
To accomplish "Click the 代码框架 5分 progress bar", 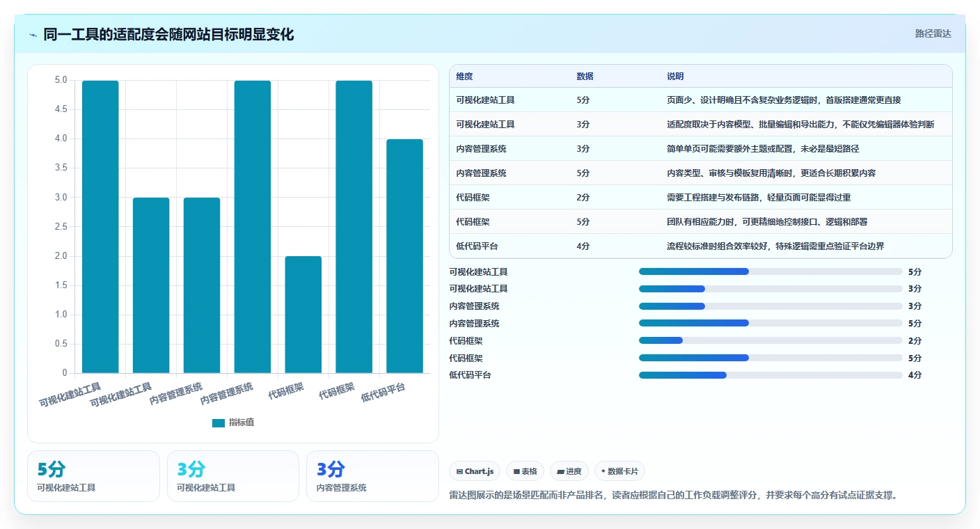I will click(770, 358).
